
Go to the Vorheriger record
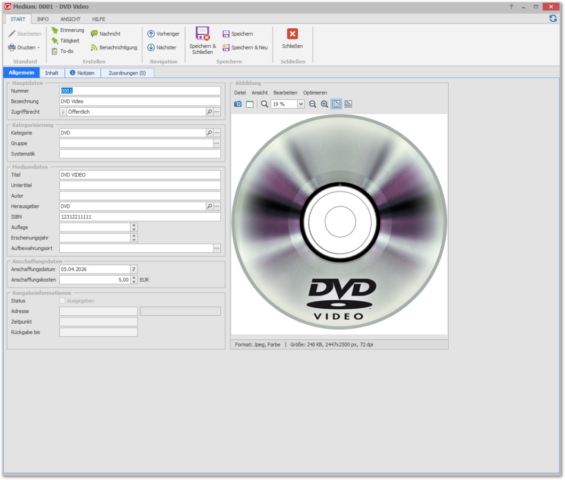(163, 34)
